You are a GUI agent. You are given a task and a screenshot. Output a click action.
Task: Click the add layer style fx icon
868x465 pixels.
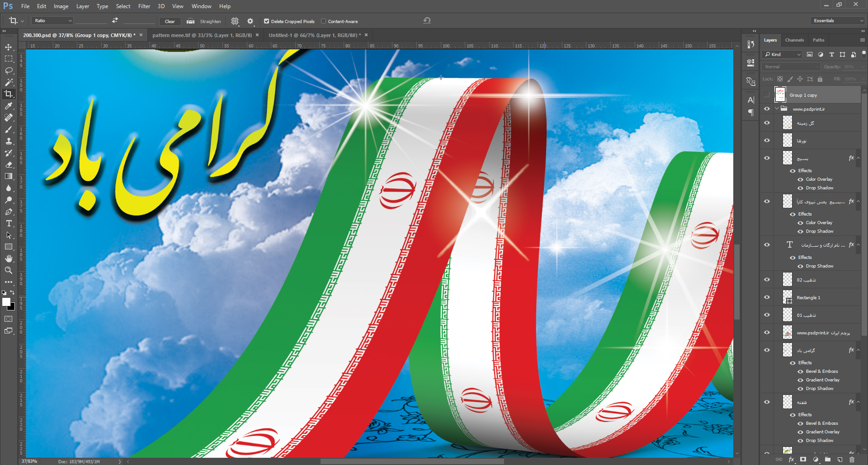791,460
